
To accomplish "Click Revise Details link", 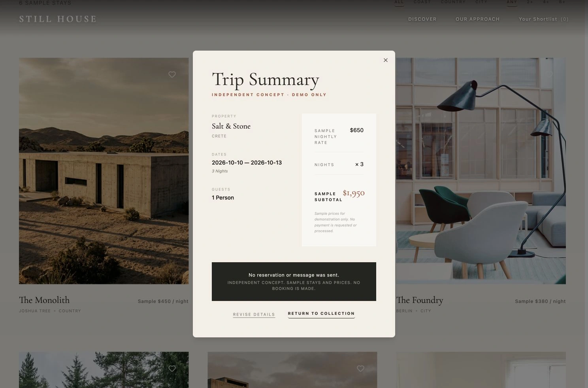I will (254, 314).
